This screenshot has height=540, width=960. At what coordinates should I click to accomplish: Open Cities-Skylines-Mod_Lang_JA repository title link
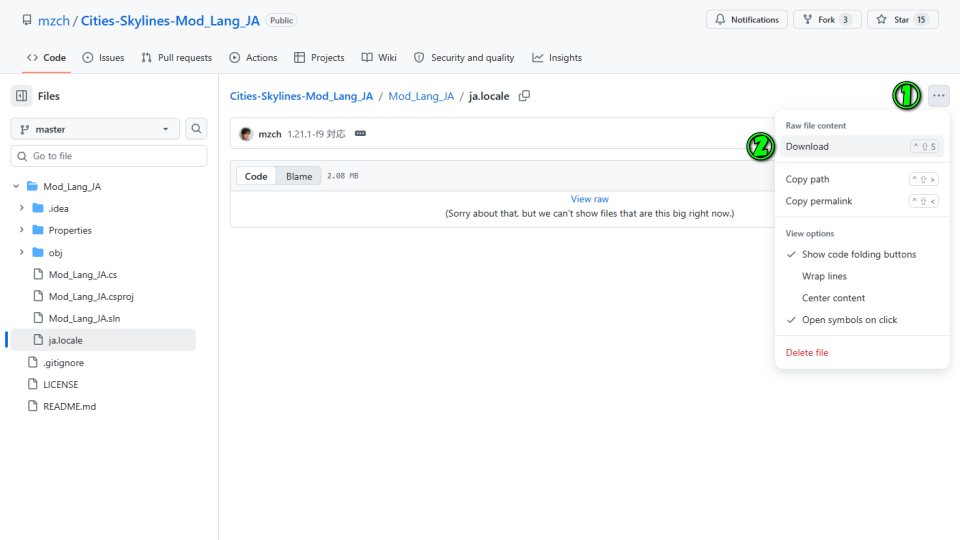click(x=170, y=21)
